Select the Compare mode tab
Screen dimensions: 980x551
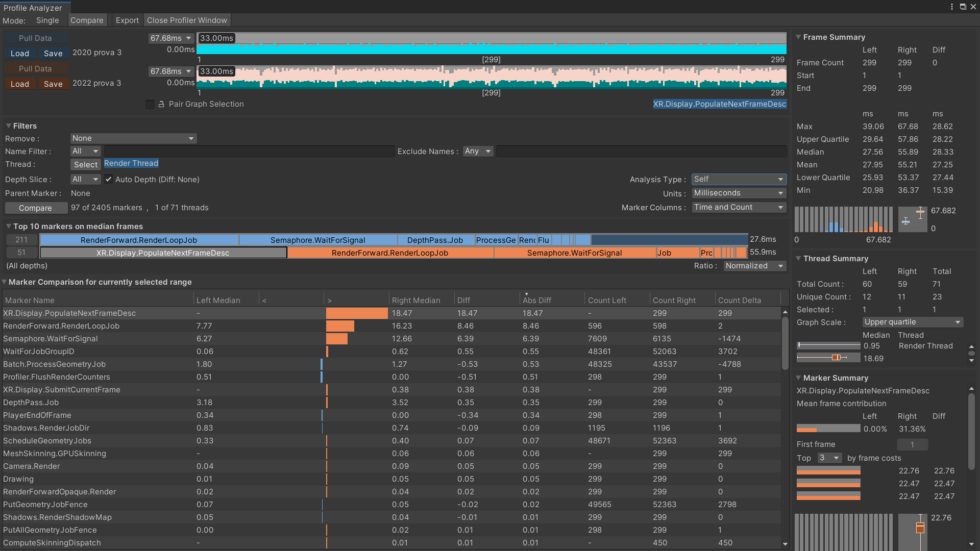click(x=87, y=20)
